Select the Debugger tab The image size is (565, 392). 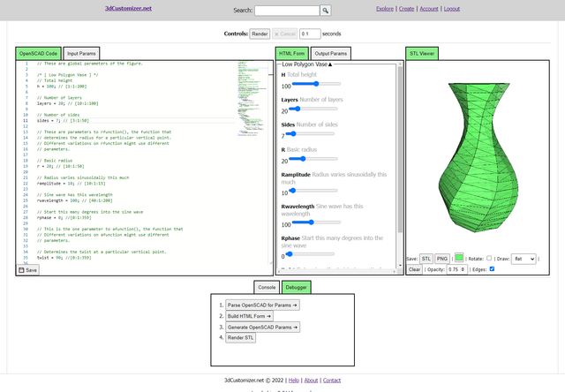coord(297,287)
